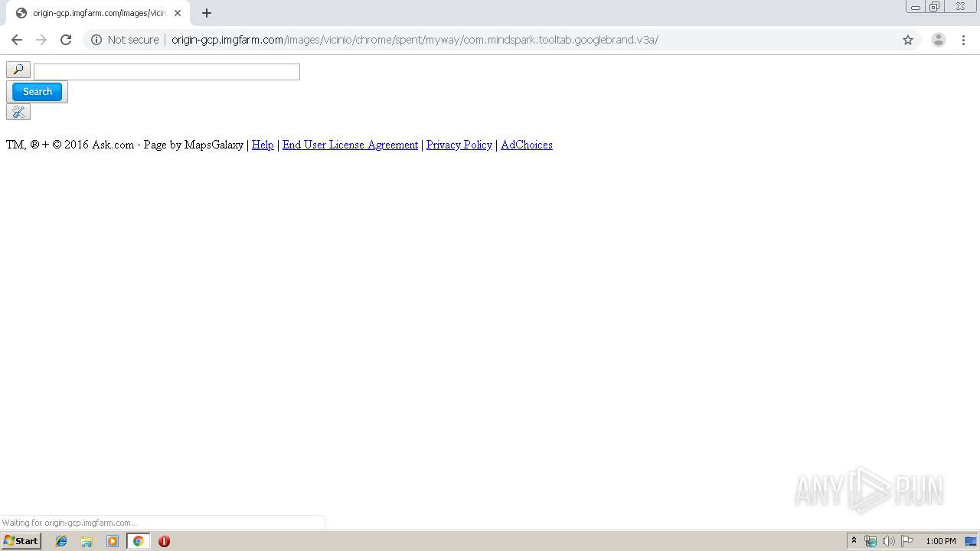Open the Help link
This screenshot has width=980, height=551.
[263, 145]
